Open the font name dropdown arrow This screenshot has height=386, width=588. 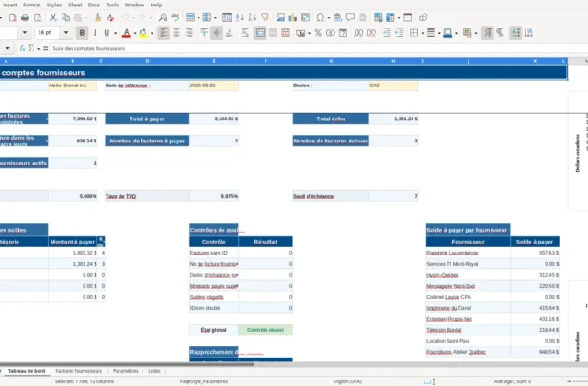click(x=25, y=33)
